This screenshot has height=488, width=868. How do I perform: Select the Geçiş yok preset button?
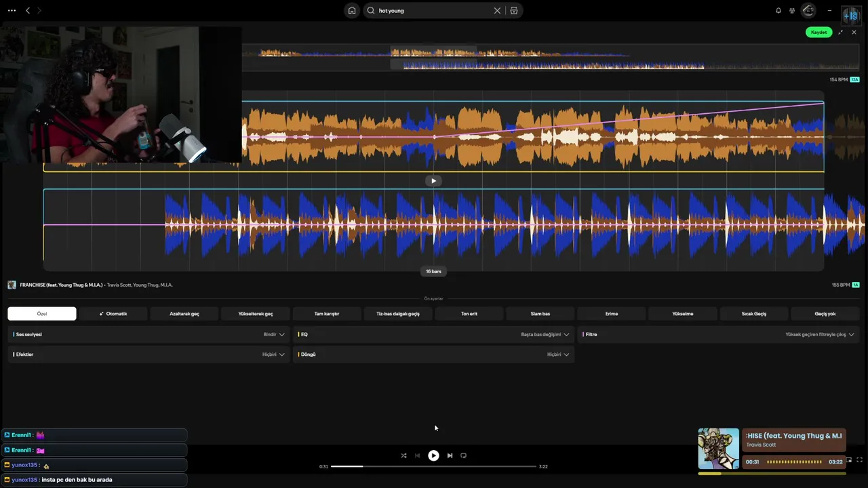pyautogui.click(x=825, y=314)
